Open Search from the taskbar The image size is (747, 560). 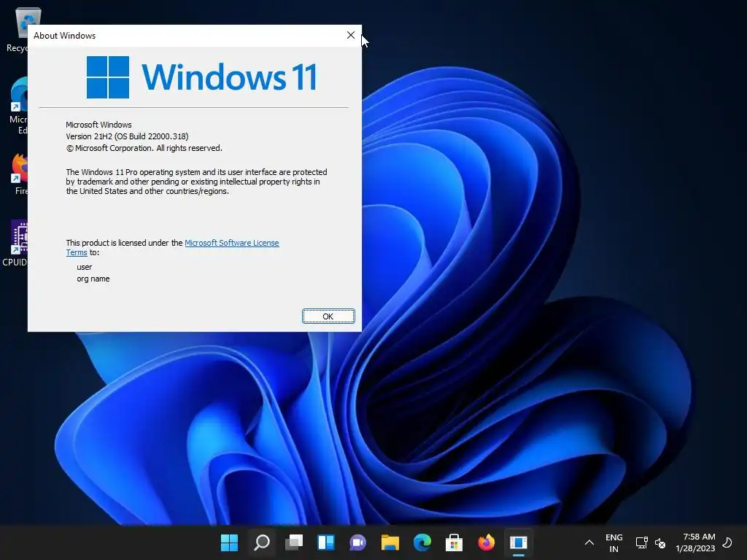(x=262, y=542)
